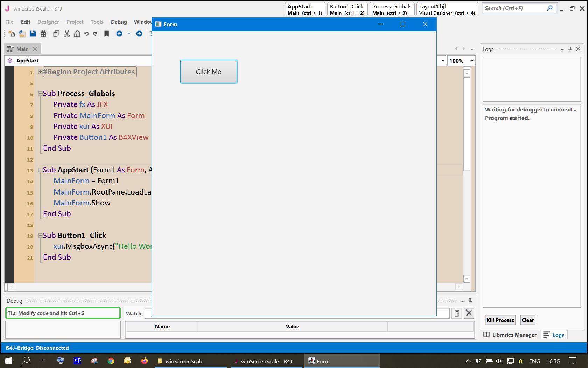Open the Tools menu
The image size is (588, 368).
pyautogui.click(x=97, y=22)
